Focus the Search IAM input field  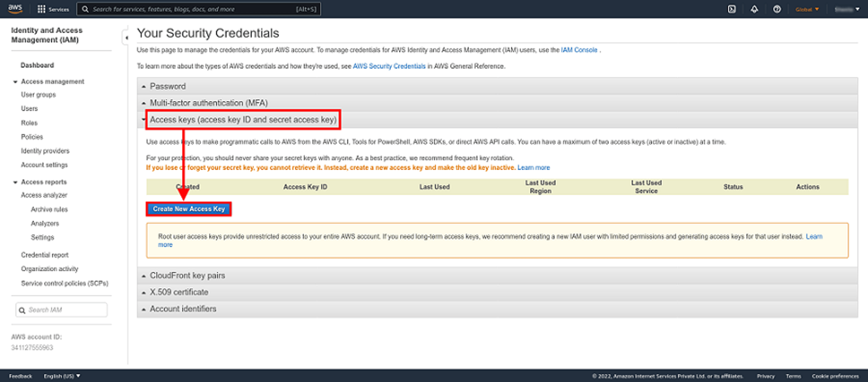[x=62, y=310]
